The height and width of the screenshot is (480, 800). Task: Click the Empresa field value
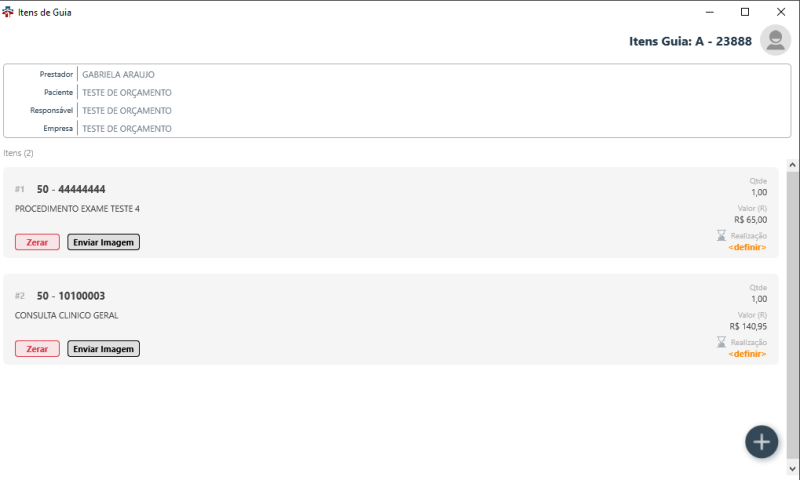coord(127,129)
